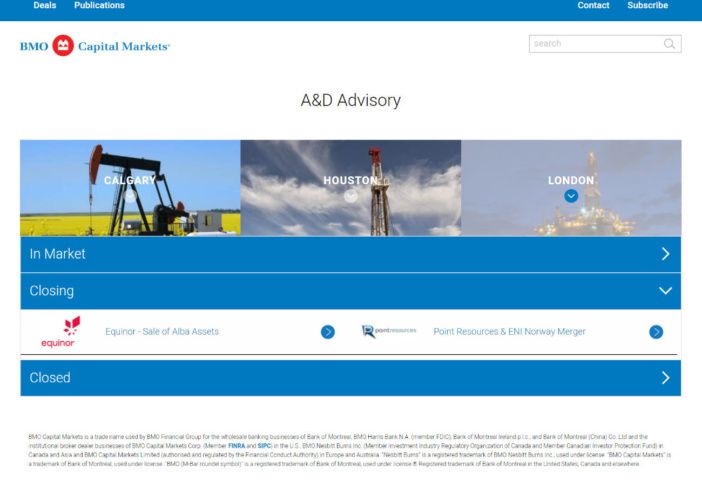This screenshot has height=486, width=702.
Task: Go to Contact page
Action: coord(593,5)
